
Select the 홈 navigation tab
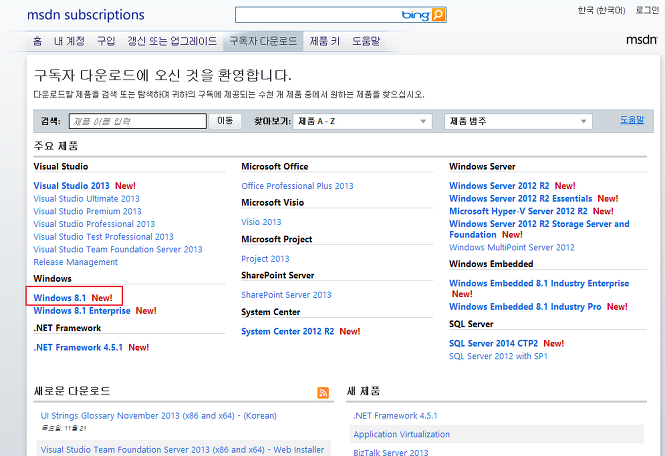point(37,41)
